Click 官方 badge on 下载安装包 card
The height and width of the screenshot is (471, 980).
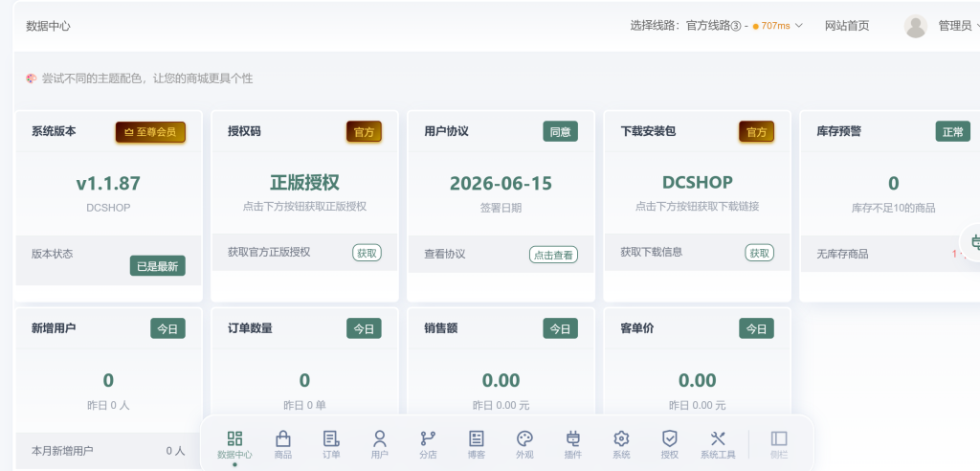757,132
